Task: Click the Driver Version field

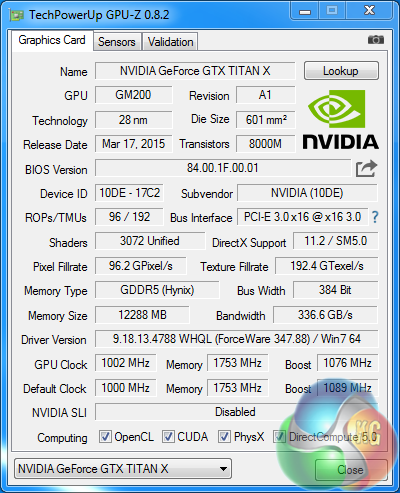Action: 237,339
